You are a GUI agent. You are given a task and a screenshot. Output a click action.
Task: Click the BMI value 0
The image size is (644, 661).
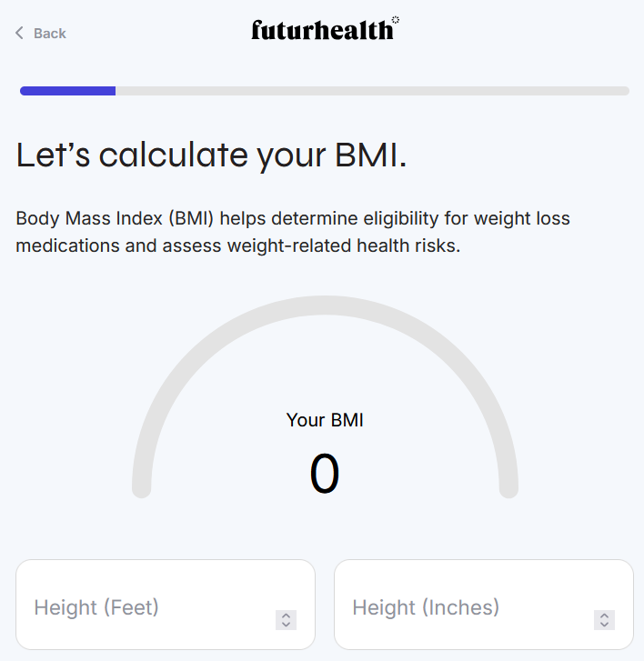click(325, 474)
